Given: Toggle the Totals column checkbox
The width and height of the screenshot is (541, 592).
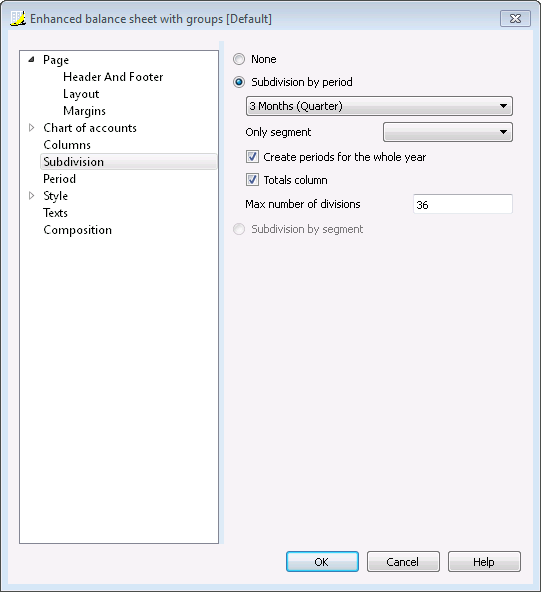Looking at the screenshot, I should click(252, 180).
